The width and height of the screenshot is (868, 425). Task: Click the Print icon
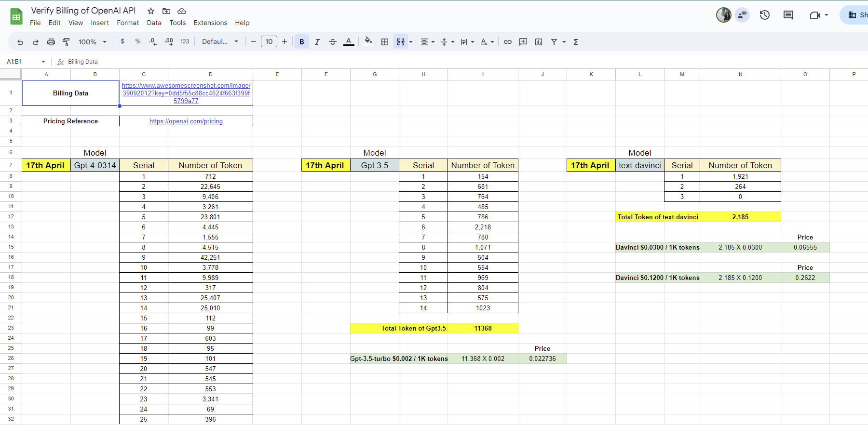(x=51, y=42)
